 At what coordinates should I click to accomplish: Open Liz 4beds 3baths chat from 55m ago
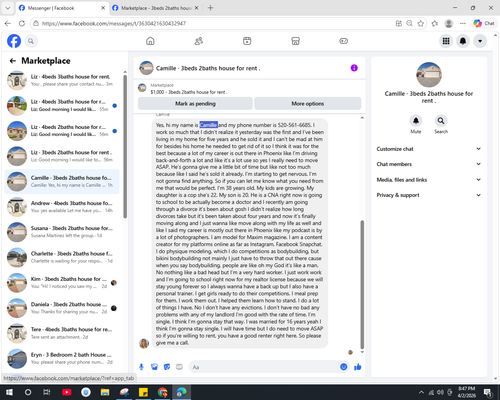pos(62,106)
